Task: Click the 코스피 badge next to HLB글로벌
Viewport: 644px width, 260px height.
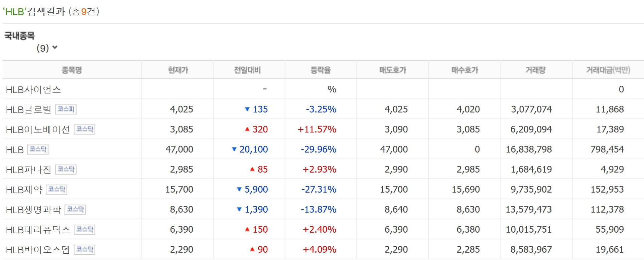Action: [66, 109]
